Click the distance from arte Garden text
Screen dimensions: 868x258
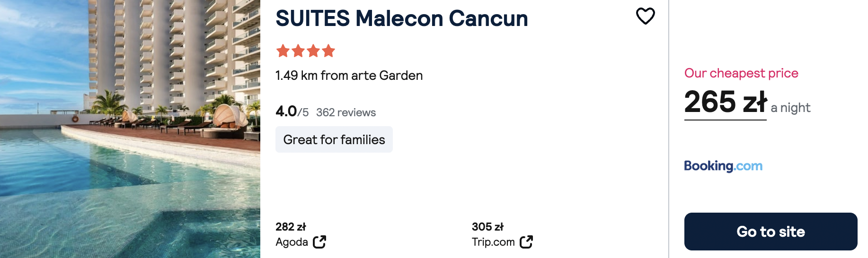pyautogui.click(x=349, y=76)
